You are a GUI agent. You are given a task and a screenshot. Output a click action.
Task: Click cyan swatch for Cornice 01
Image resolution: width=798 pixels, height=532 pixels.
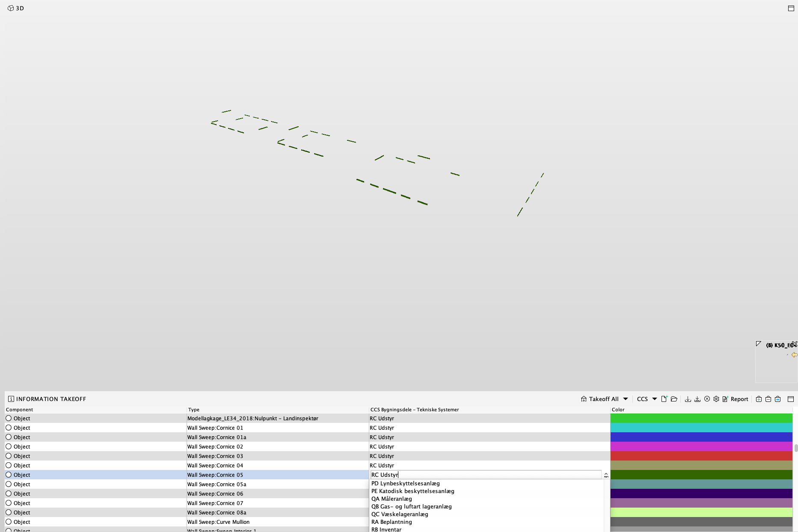point(701,428)
